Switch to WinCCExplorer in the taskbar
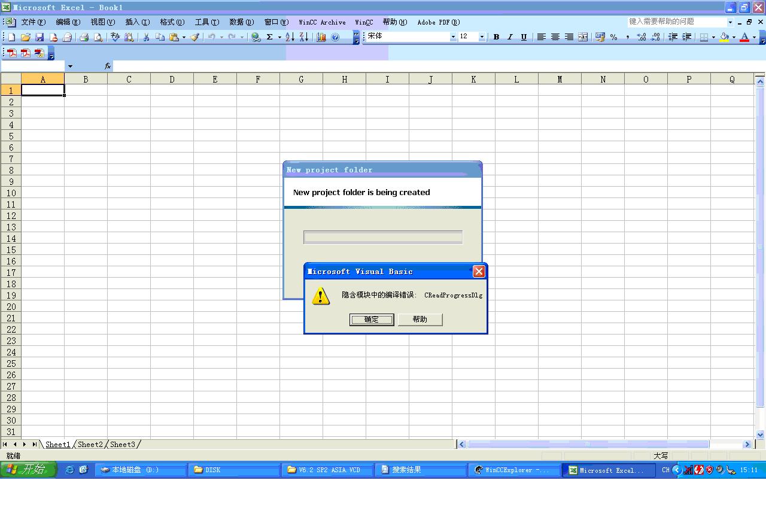This screenshot has height=532, width=766. [x=514, y=470]
